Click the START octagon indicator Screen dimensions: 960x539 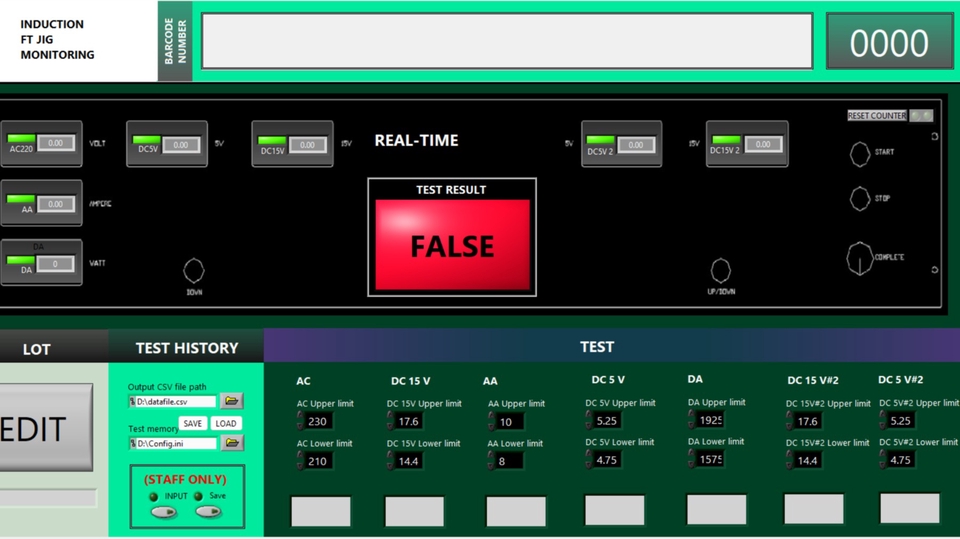coord(860,154)
